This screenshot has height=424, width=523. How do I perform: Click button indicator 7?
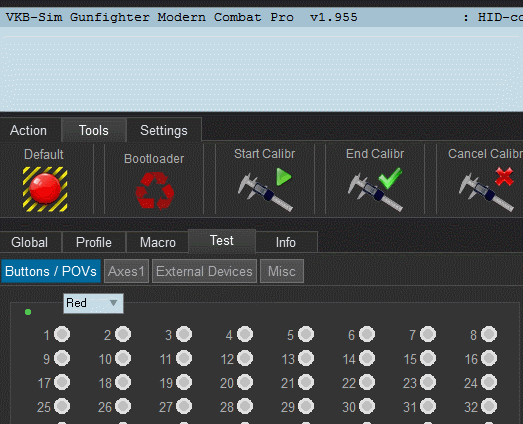coord(428,334)
